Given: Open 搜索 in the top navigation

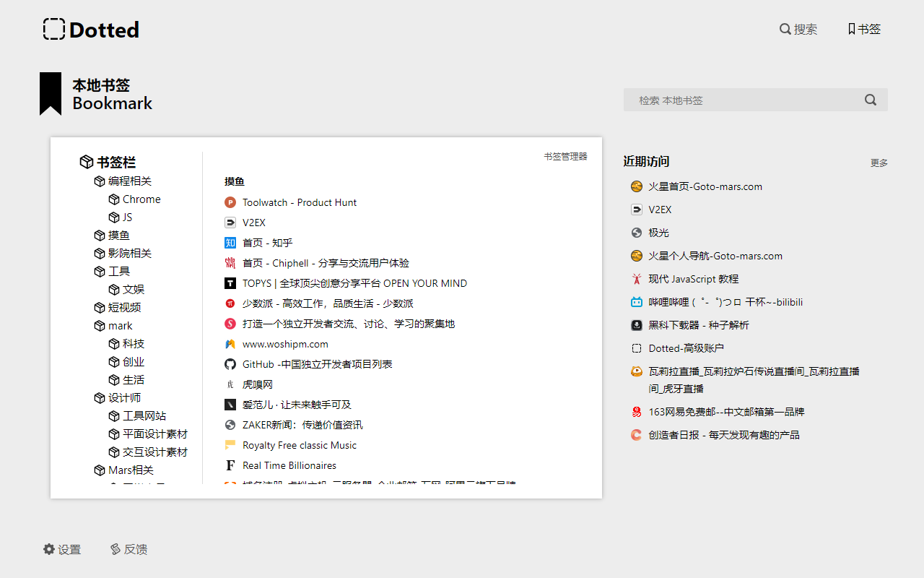Looking at the screenshot, I should (798, 29).
